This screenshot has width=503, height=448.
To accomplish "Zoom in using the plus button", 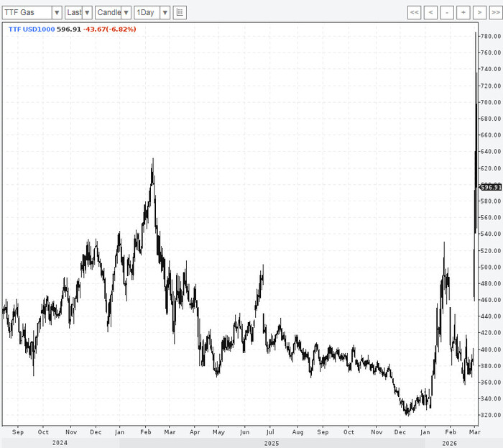I will coord(463,12).
